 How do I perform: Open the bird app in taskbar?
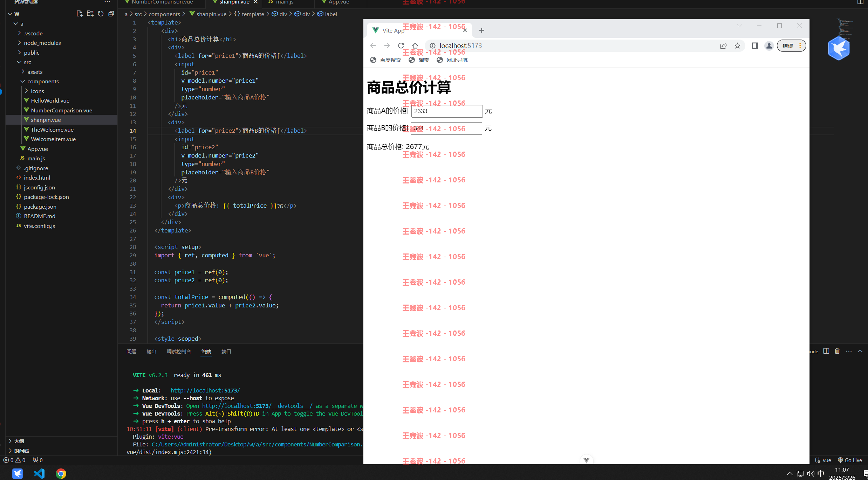[x=18, y=473]
